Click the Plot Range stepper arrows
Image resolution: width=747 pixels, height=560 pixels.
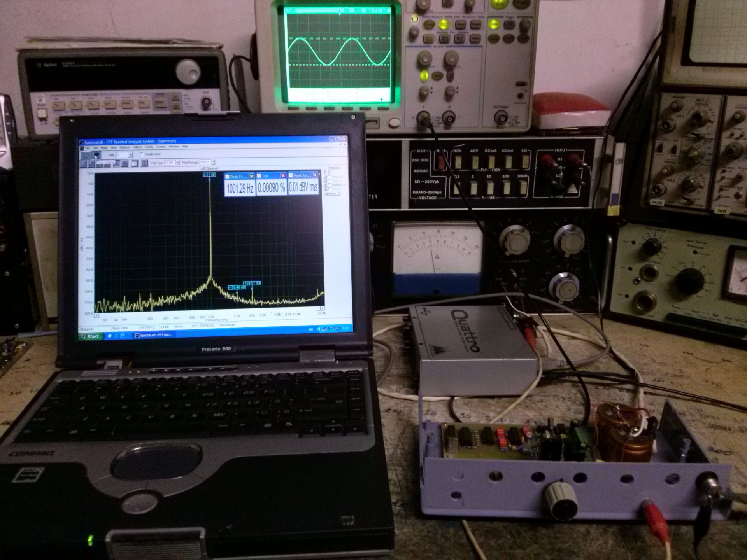(213, 162)
